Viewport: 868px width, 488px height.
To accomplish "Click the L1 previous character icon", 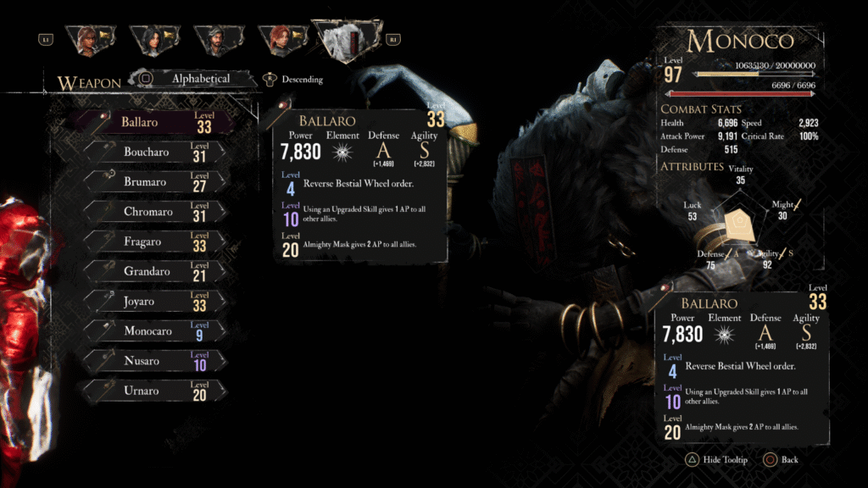I will point(46,40).
